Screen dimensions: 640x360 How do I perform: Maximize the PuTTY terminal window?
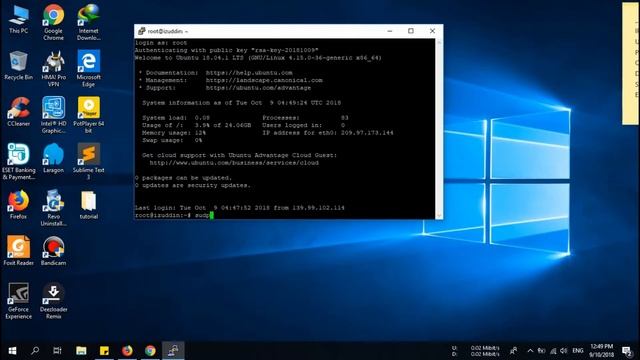[x=411, y=31]
